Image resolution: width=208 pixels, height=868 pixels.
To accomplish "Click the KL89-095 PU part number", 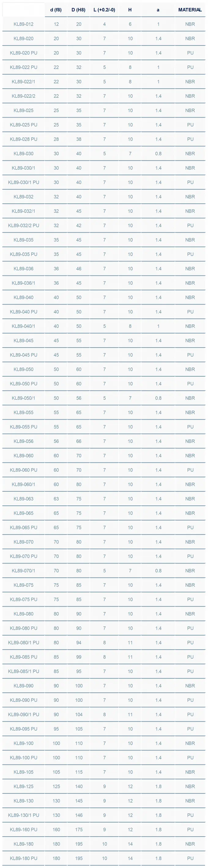I will point(24,729).
